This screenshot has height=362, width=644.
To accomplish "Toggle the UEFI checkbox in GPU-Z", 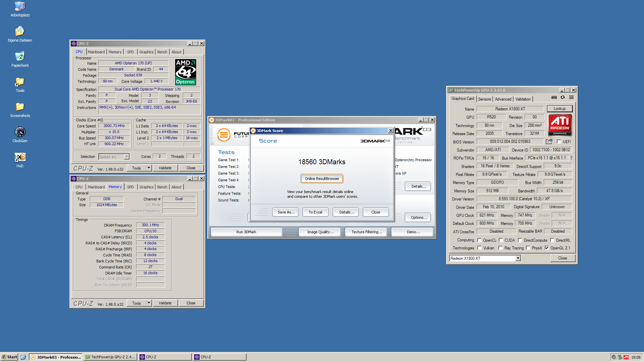I will click(559, 141).
